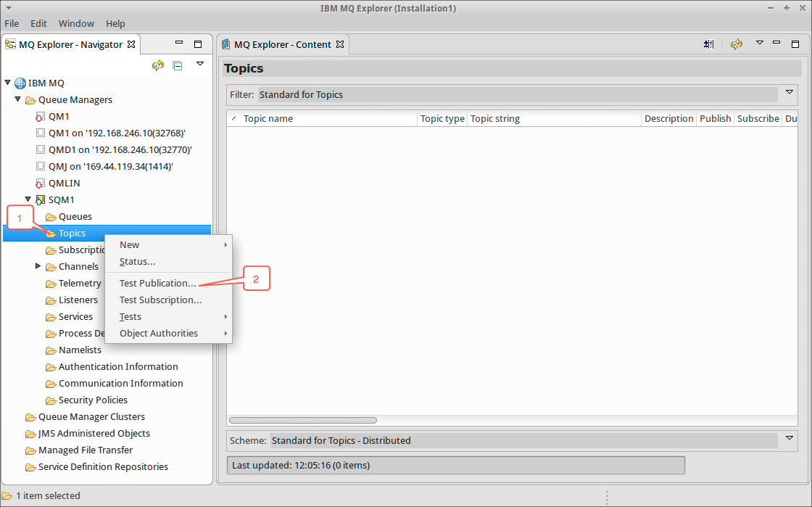Collapse the IBM MQ root node
Image resolution: width=812 pixels, height=507 pixels.
(x=8, y=83)
